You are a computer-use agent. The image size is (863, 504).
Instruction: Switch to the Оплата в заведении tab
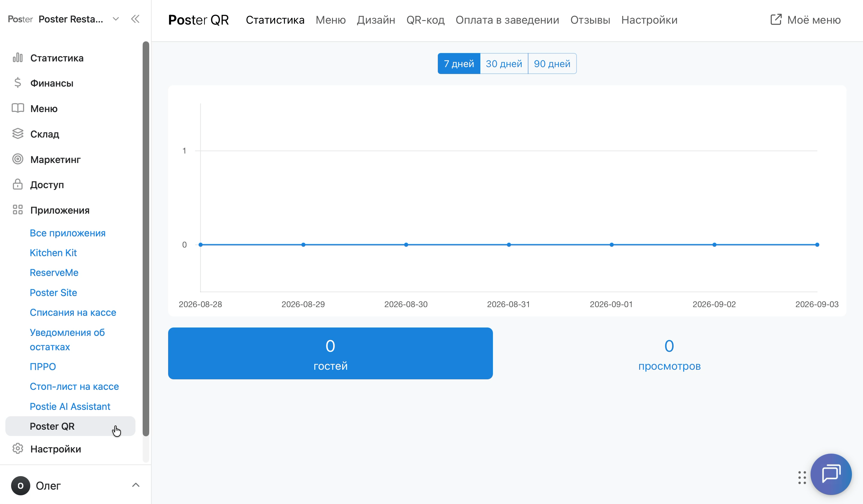507,20
